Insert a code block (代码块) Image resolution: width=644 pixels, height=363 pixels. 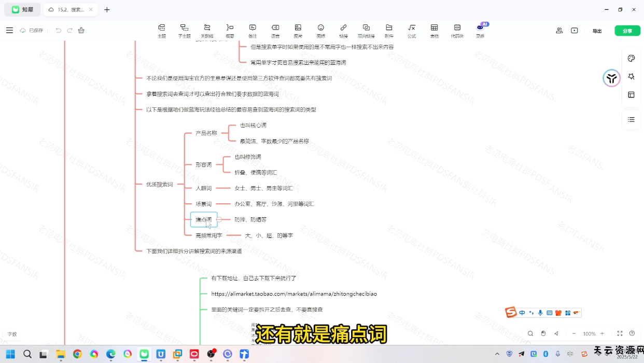(x=457, y=31)
